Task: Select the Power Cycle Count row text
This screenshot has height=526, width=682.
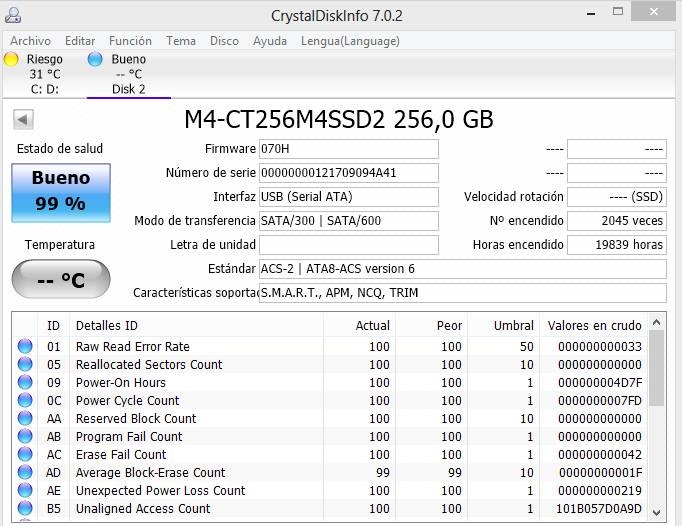Action: coord(127,400)
